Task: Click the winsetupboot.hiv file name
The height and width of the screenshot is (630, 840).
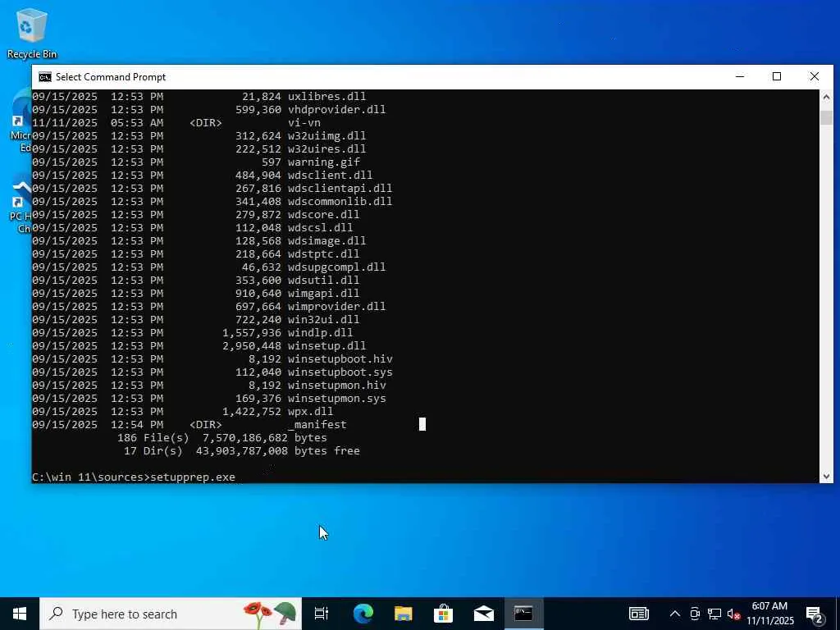Action: tap(340, 359)
